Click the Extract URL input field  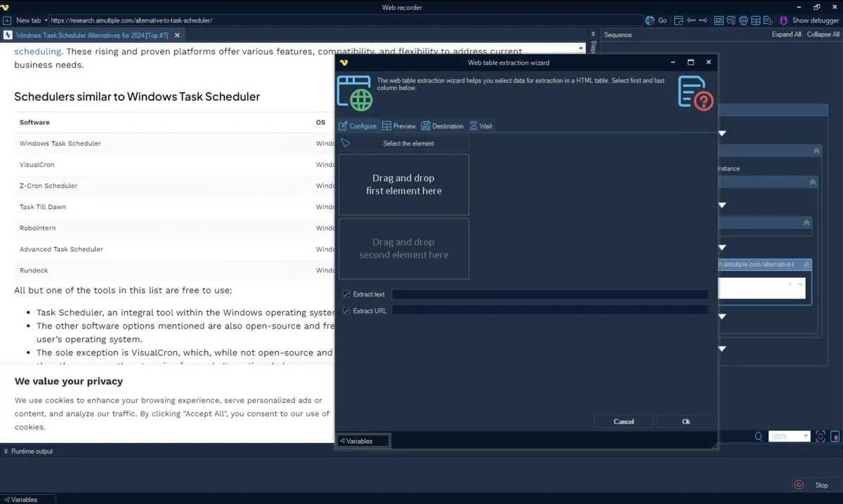tap(550, 310)
